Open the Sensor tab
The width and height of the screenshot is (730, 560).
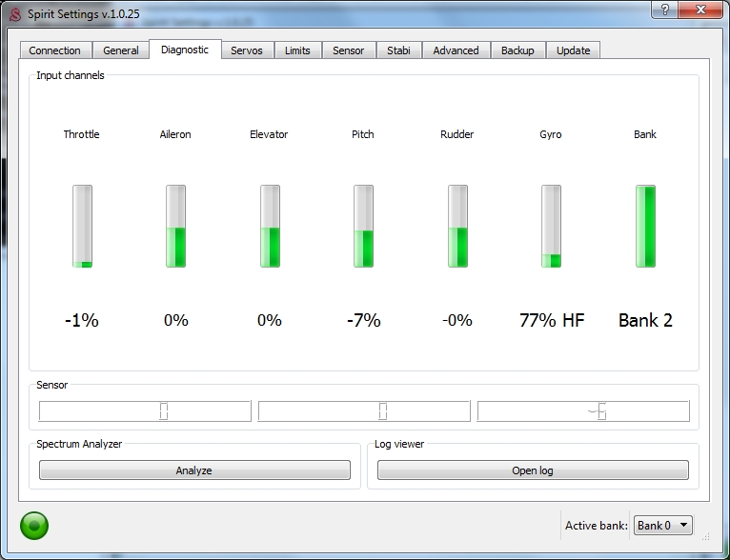[348, 50]
